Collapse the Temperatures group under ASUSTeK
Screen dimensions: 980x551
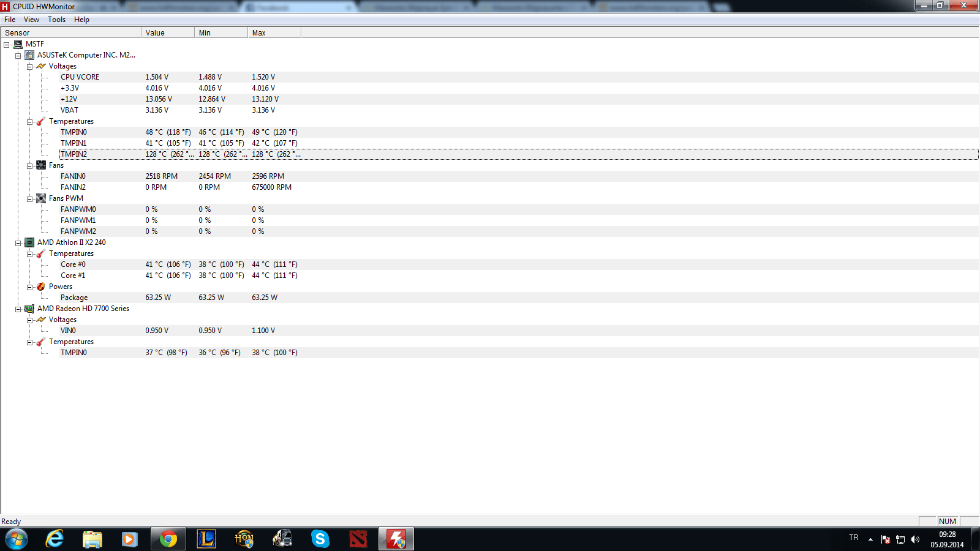[29, 121]
